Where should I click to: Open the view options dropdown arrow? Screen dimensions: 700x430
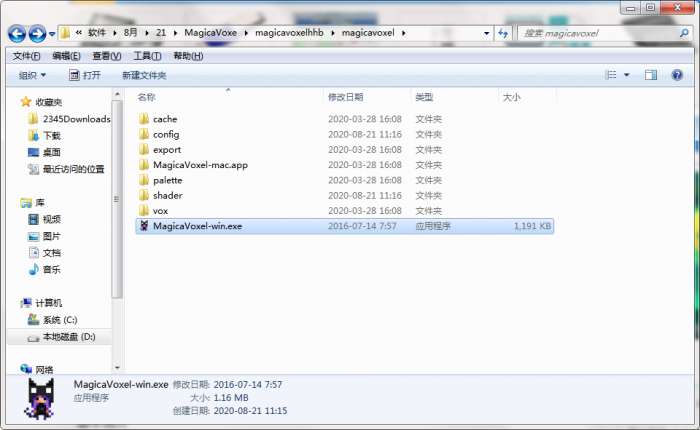click(627, 75)
